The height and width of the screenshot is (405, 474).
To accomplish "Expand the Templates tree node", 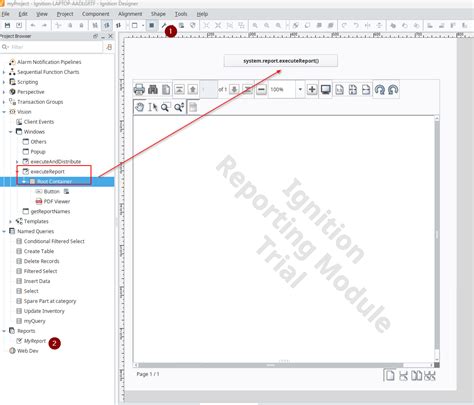I will [10, 221].
